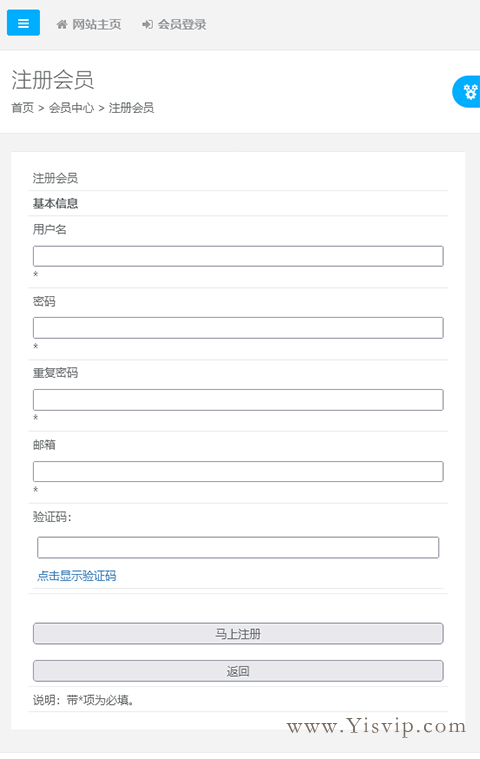Viewport: 480px width, 759px height.
Task: Focus the 重复密码 input field
Action: (x=238, y=400)
